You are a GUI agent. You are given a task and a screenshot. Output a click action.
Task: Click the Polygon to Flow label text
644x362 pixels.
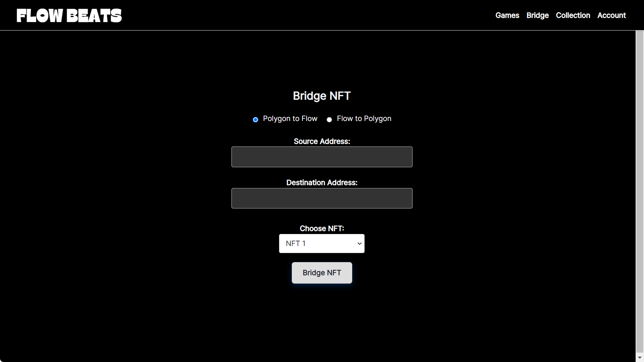click(x=290, y=119)
